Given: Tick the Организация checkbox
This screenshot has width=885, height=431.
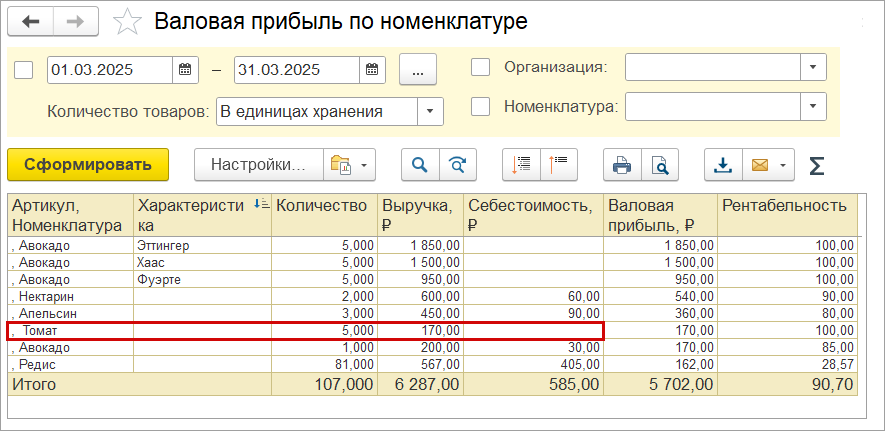Looking at the screenshot, I should tap(480, 67).
